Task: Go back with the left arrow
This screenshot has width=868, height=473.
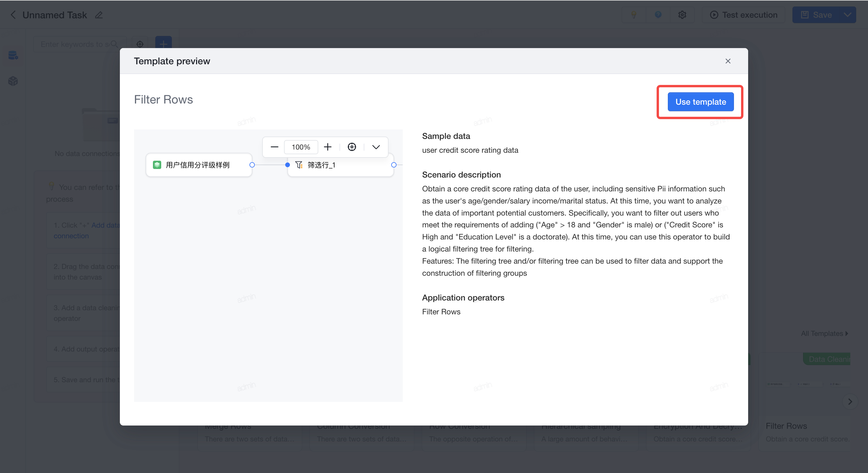Action: (x=13, y=15)
